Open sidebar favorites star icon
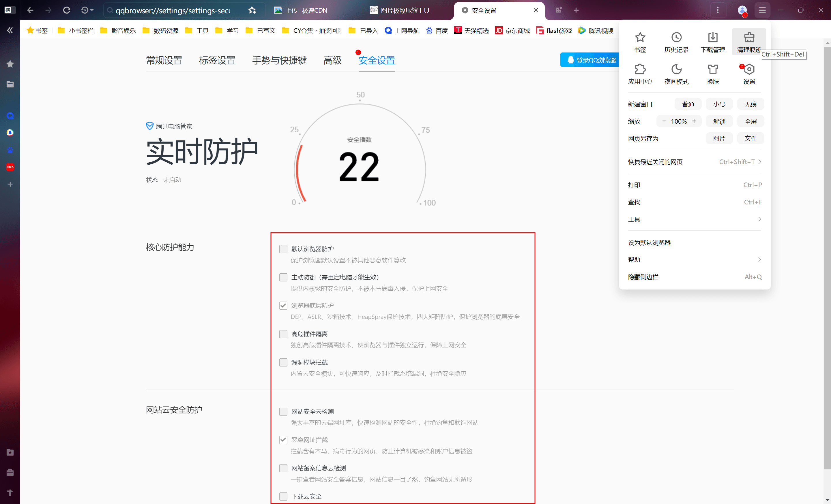This screenshot has width=831, height=504. 10,64
